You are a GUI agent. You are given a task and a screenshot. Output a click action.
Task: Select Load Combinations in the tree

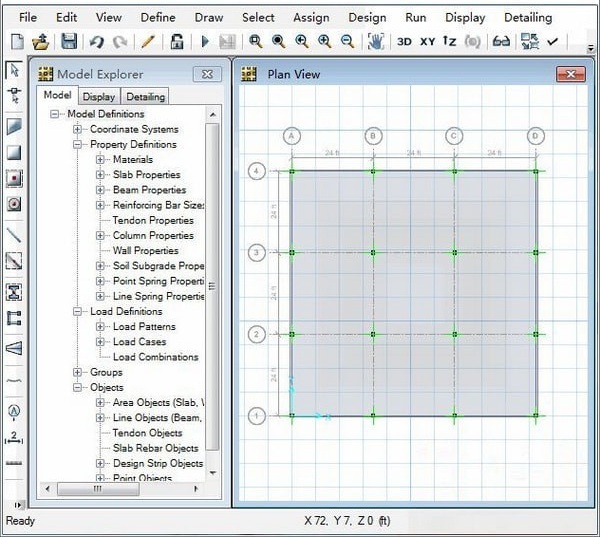tap(155, 357)
